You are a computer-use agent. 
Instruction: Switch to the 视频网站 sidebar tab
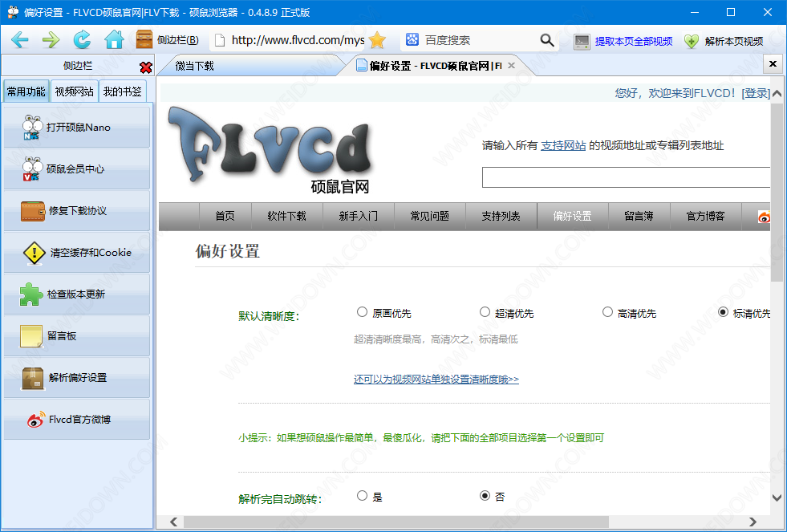point(74,91)
